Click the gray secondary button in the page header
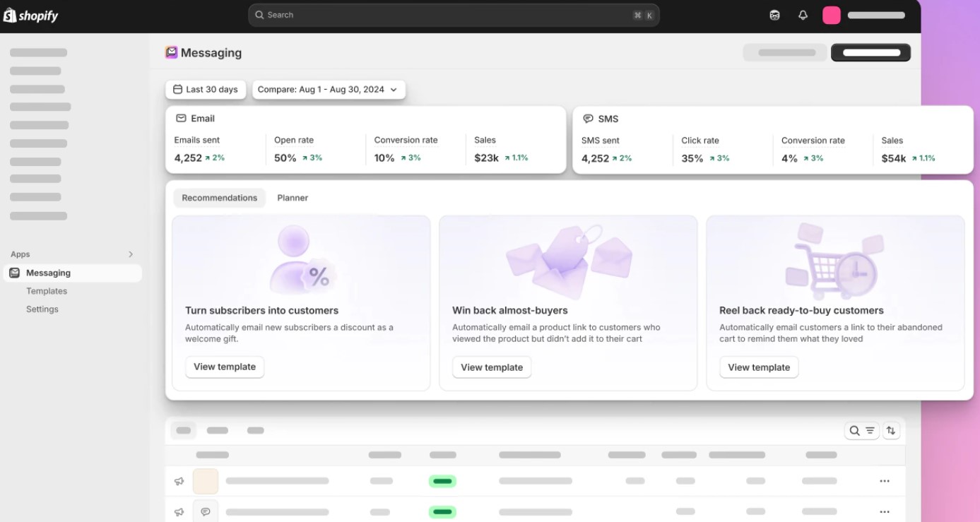This screenshot has height=522, width=980. (785, 52)
